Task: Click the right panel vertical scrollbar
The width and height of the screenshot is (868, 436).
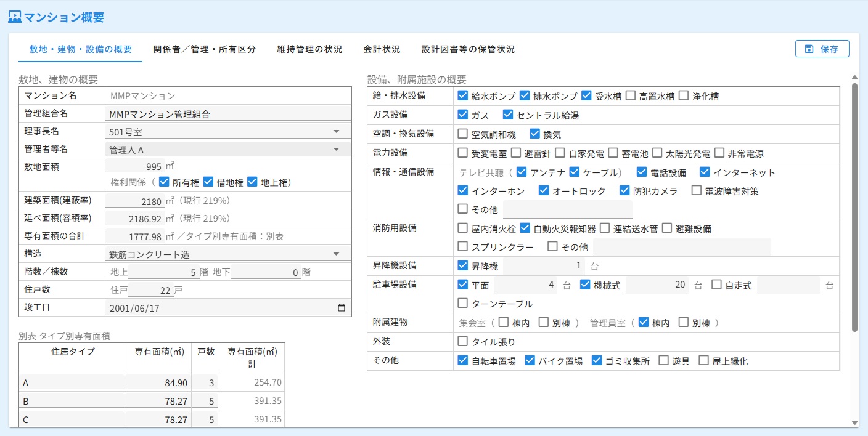Action: (x=854, y=207)
